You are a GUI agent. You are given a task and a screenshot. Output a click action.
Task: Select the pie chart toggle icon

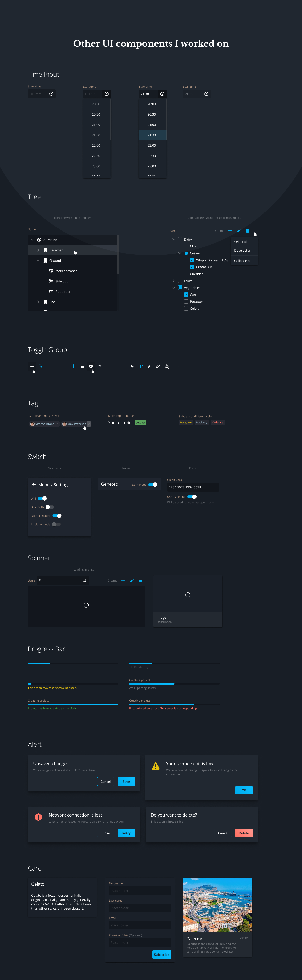[x=91, y=366]
